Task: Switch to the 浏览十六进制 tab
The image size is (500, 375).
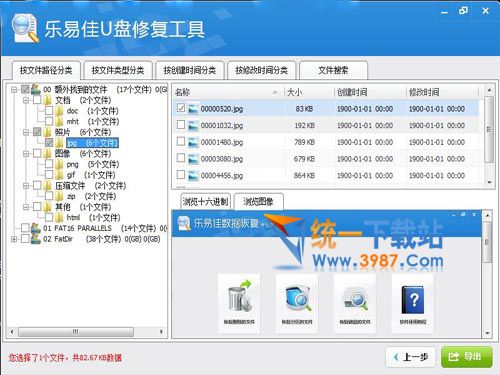Action: coord(205,201)
